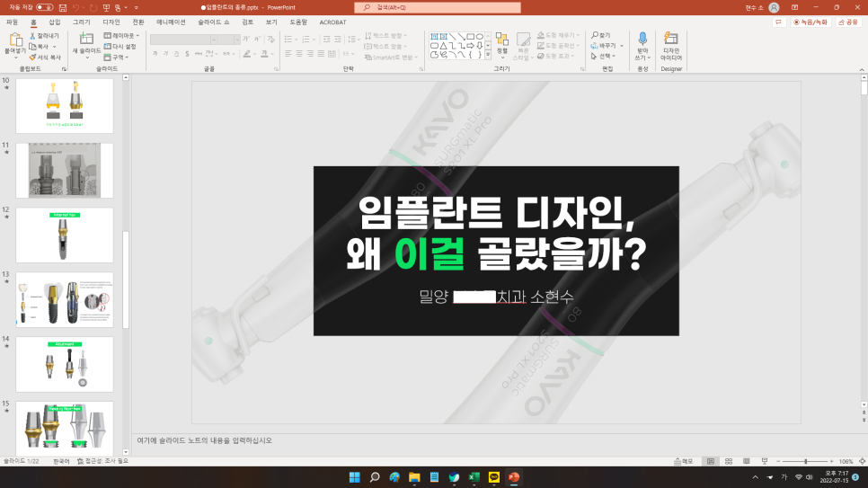The width and height of the screenshot is (868, 488).
Task: Click the Arrange (정렬) icon
Action: coord(501,40)
